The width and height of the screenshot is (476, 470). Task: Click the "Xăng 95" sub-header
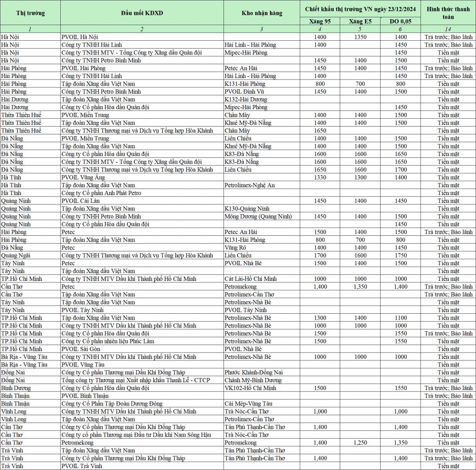point(320,21)
